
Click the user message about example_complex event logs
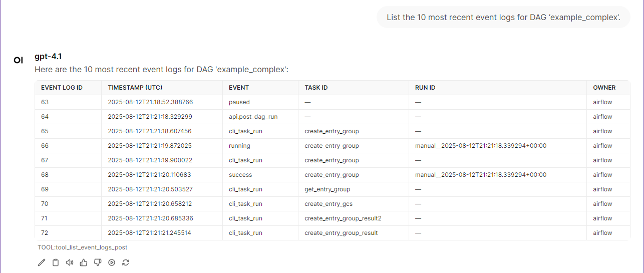pyautogui.click(x=503, y=17)
